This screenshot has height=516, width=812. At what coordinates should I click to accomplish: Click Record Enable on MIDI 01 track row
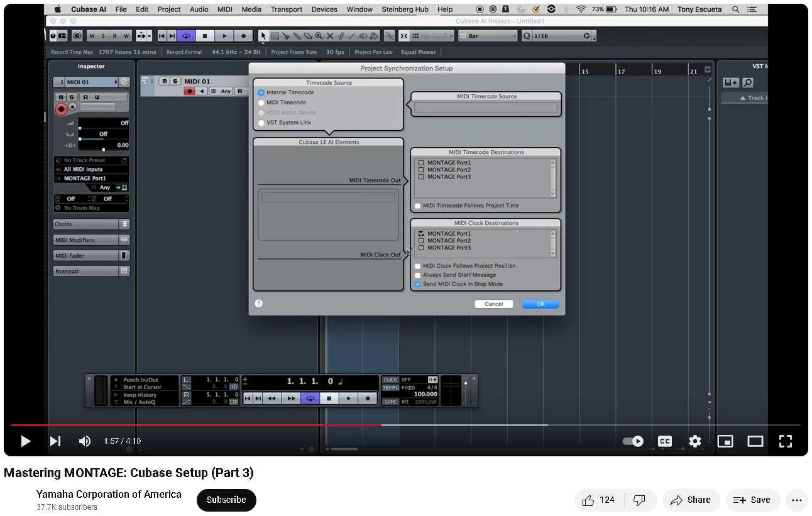point(189,91)
